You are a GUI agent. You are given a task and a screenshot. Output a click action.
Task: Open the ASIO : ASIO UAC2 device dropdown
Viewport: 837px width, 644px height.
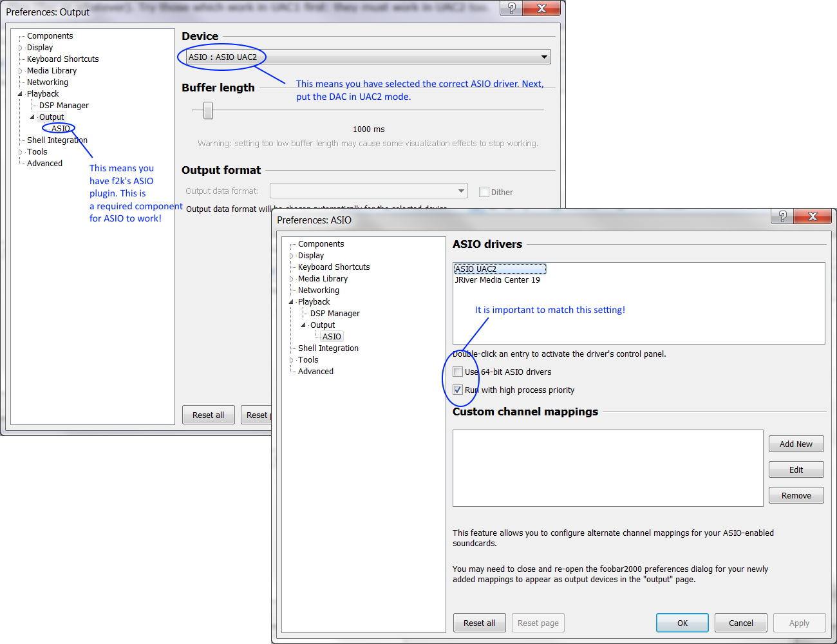pyautogui.click(x=368, y=57)
